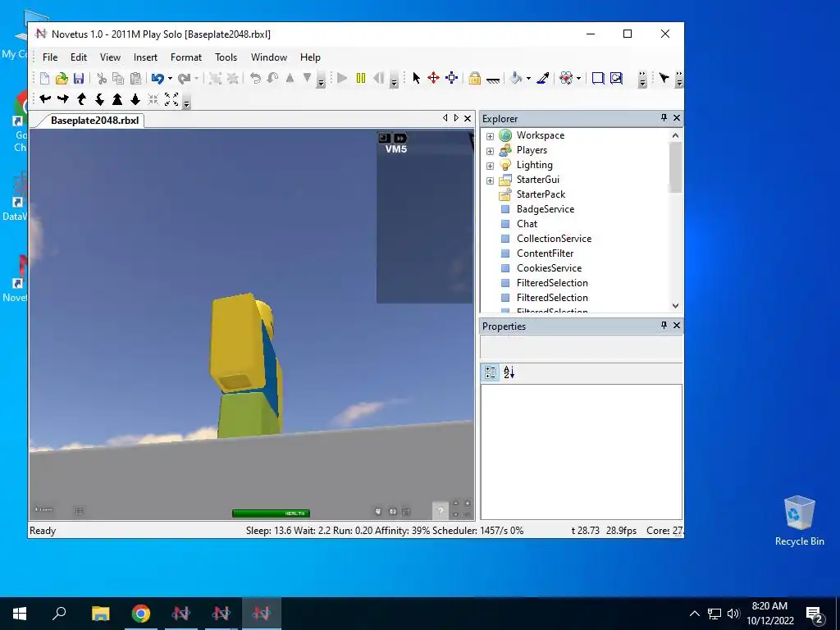Open the Window menu
The image size is (840, 630).
point(269,57)
